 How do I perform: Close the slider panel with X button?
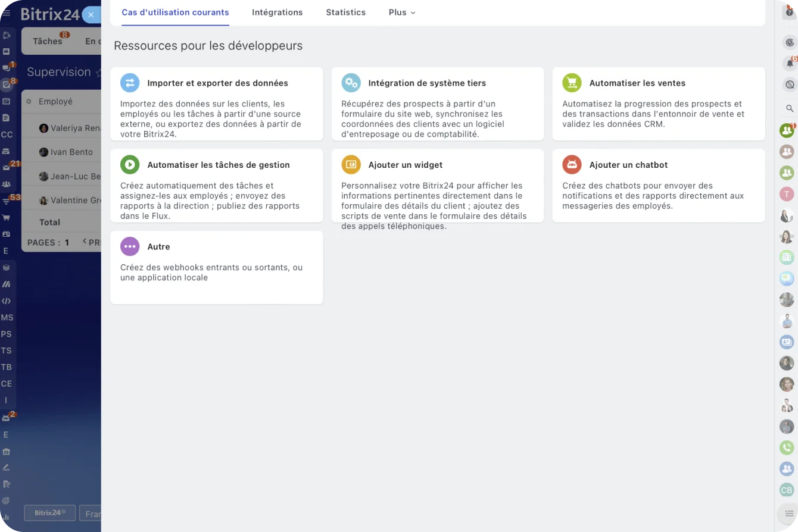pyautogui.click(x=91, y=15)
